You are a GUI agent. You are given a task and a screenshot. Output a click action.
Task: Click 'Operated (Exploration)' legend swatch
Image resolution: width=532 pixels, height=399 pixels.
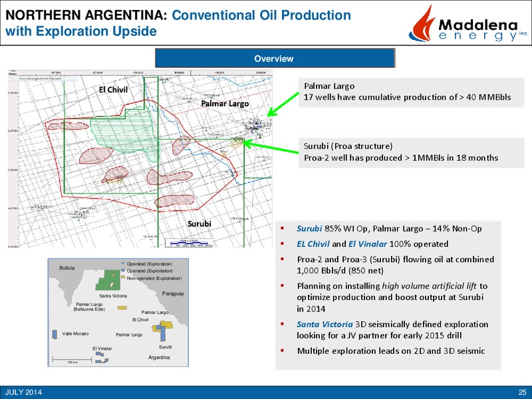point(123,263)
